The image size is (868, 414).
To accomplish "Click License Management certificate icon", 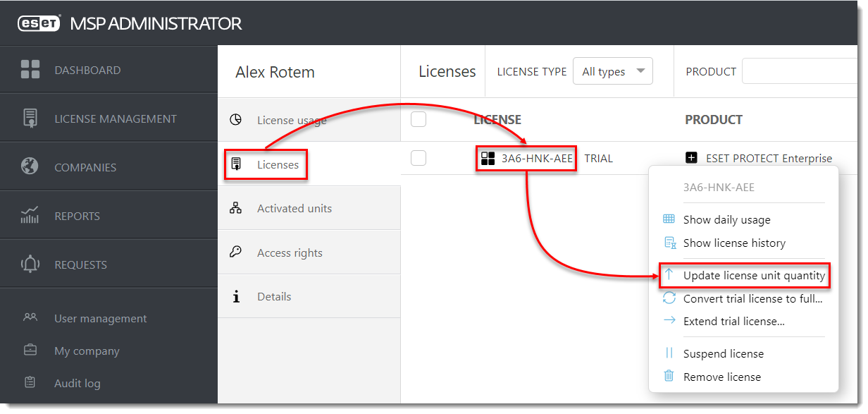I will click(x=30, y=118).
